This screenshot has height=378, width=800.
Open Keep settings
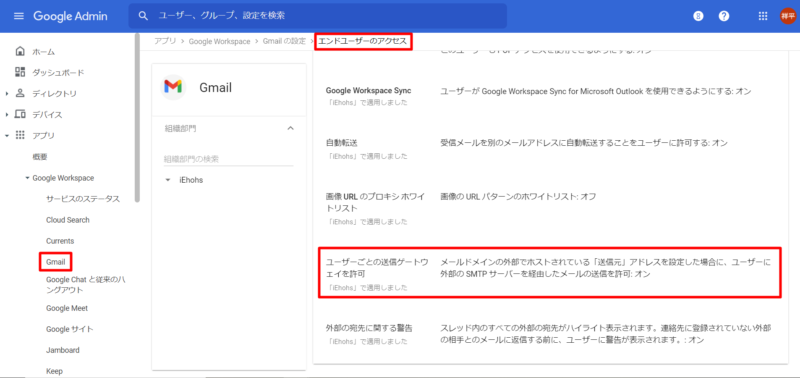pos(54,371)
